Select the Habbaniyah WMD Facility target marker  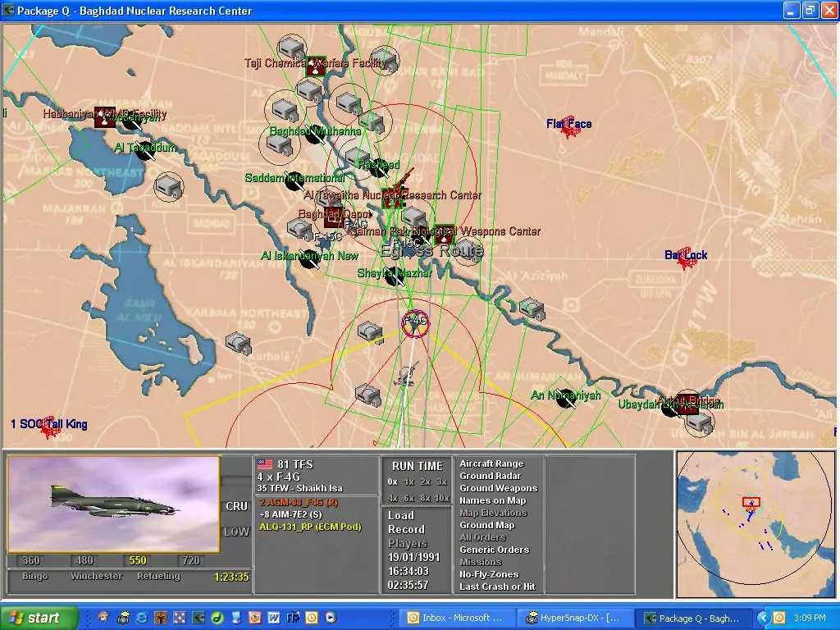tap(105, 117)
